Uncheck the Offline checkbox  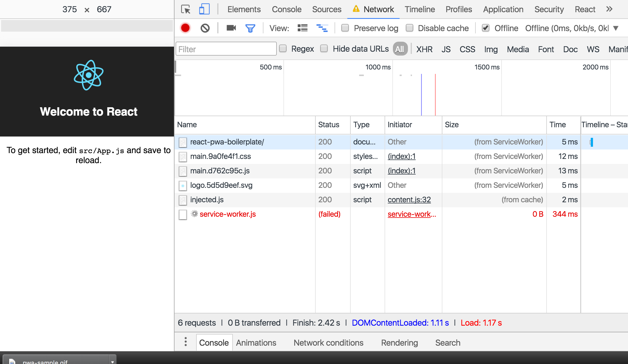(485, 28)
